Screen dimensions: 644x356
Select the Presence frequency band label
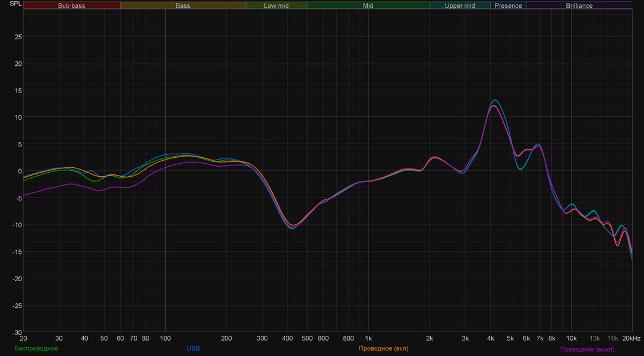tap(508, 5)
